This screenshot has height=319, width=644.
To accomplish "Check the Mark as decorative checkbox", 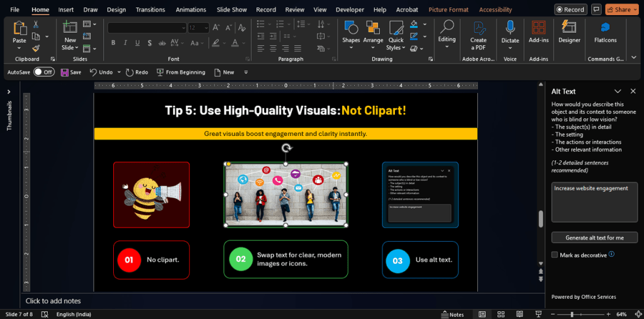I will 554,255.
